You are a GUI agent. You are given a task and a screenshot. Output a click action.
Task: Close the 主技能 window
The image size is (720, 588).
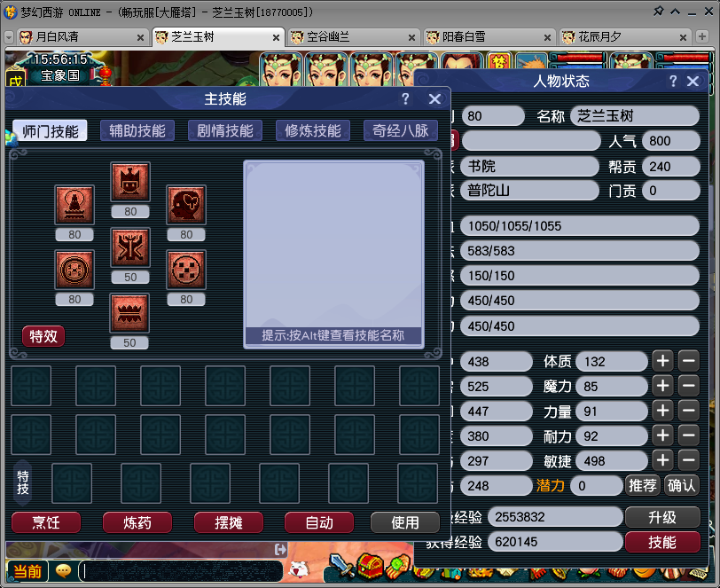(x=434, y=98)
